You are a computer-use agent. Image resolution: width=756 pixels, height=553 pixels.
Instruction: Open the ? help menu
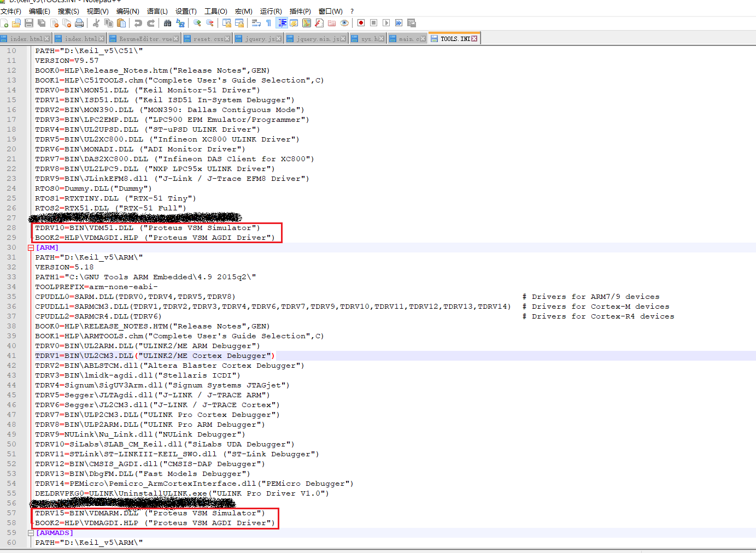(352, 11)
